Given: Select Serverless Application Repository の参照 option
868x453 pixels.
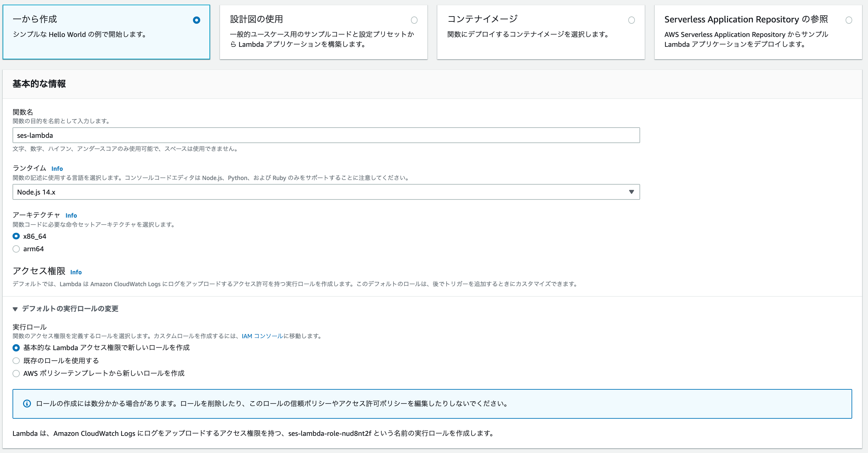Looking at the screenshot, I should pyautogui.click(x=849, y=20).
